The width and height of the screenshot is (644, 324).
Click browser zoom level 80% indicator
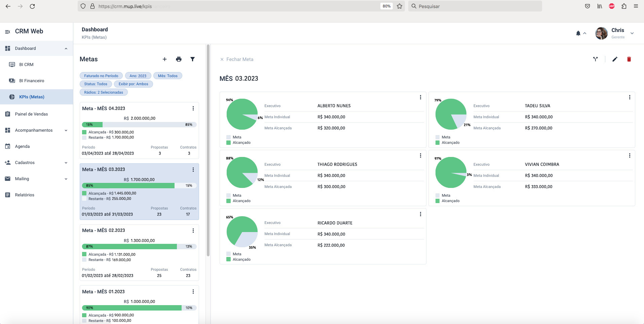point(386,6)
